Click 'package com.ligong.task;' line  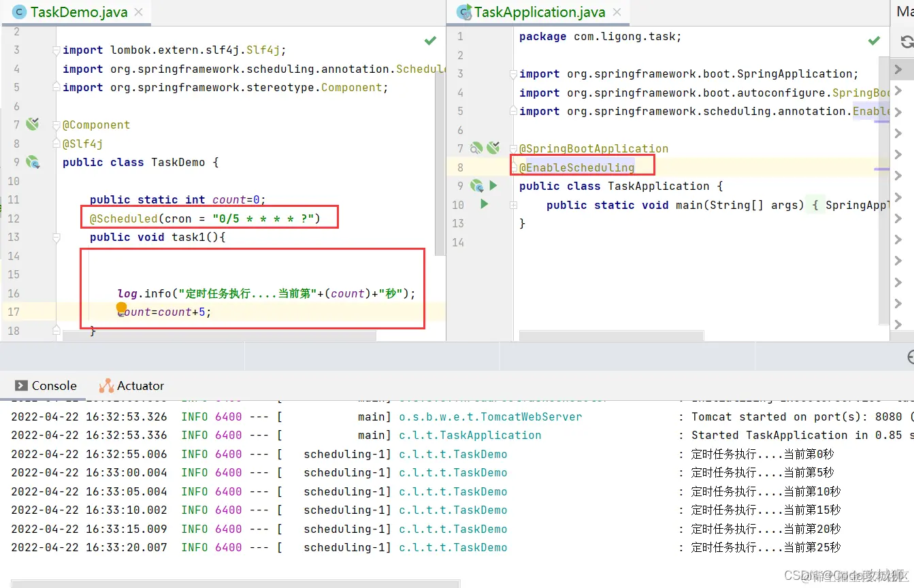pos(600,36)
